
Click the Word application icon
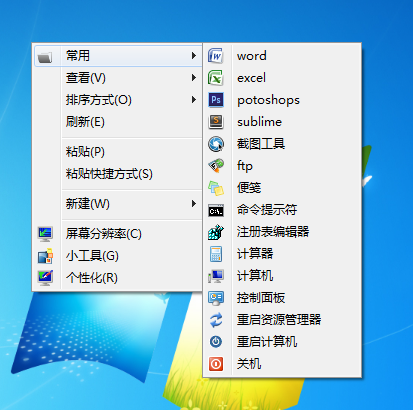(x=216, y=56)
